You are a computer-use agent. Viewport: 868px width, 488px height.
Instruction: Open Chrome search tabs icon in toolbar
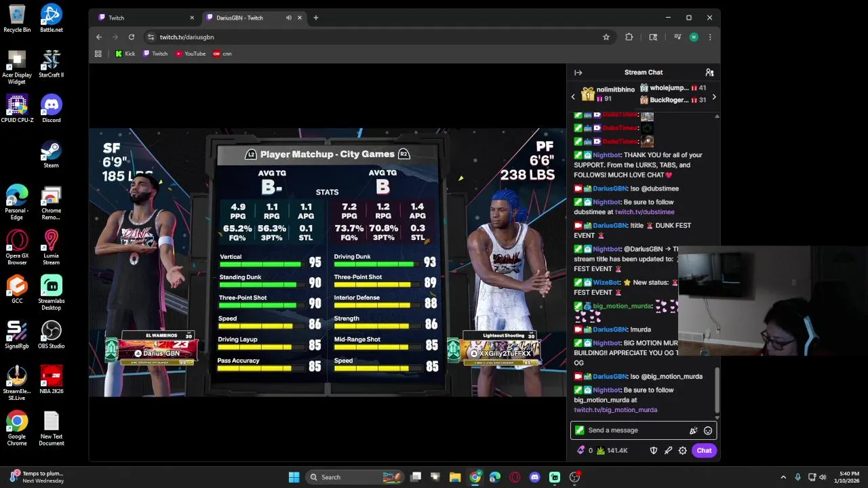pos(653,37)
